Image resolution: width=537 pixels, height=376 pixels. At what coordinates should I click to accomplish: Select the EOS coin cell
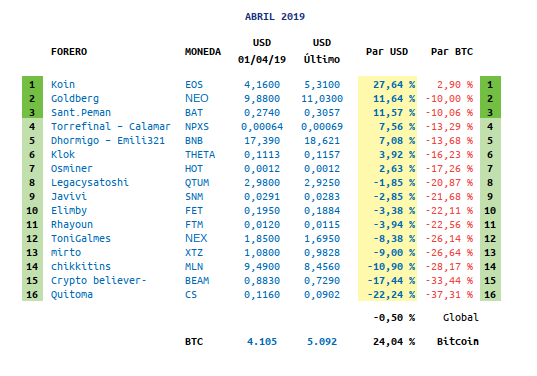click(x=194, y=84)
